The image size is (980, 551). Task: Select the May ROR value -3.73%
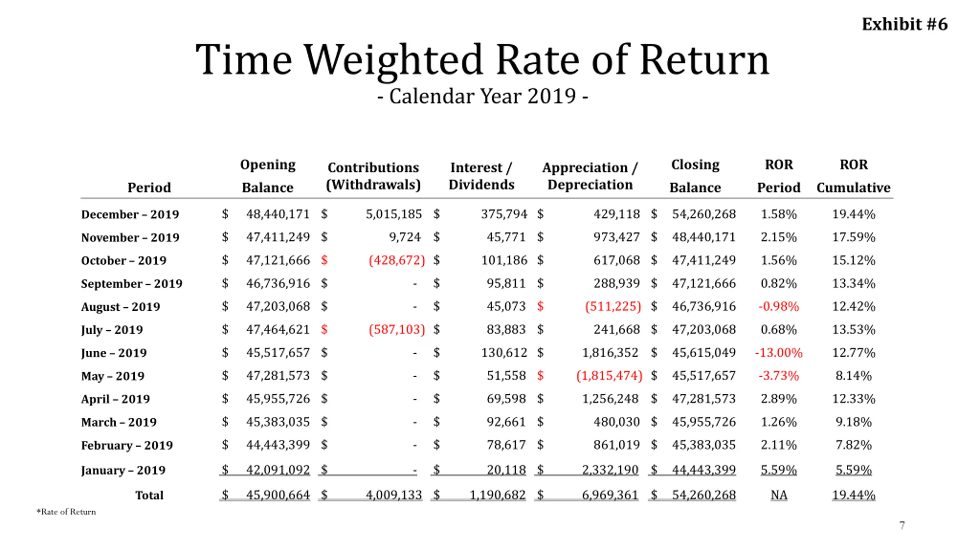point(779,376)
